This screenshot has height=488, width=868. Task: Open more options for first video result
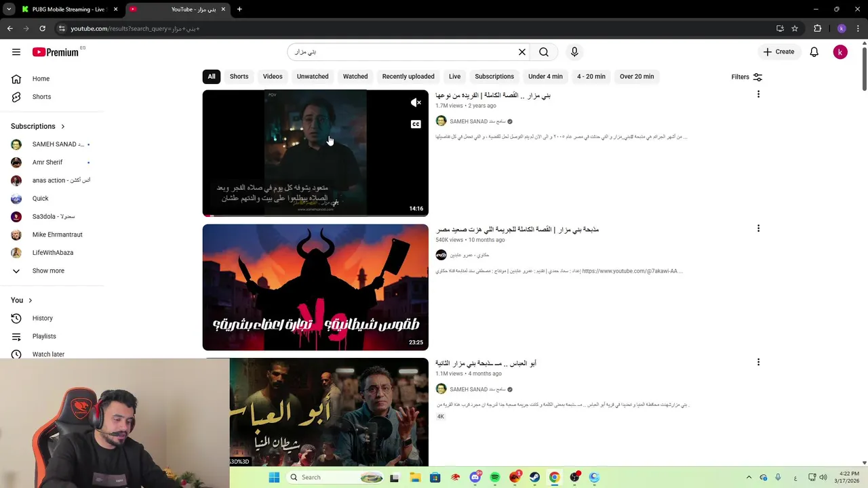pyautogui.click(x=758, y=94)
